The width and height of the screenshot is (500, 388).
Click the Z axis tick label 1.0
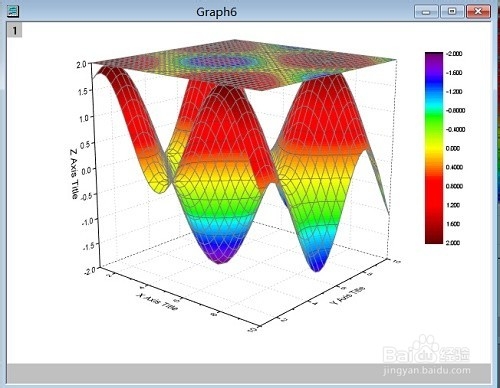click(84, 118)
